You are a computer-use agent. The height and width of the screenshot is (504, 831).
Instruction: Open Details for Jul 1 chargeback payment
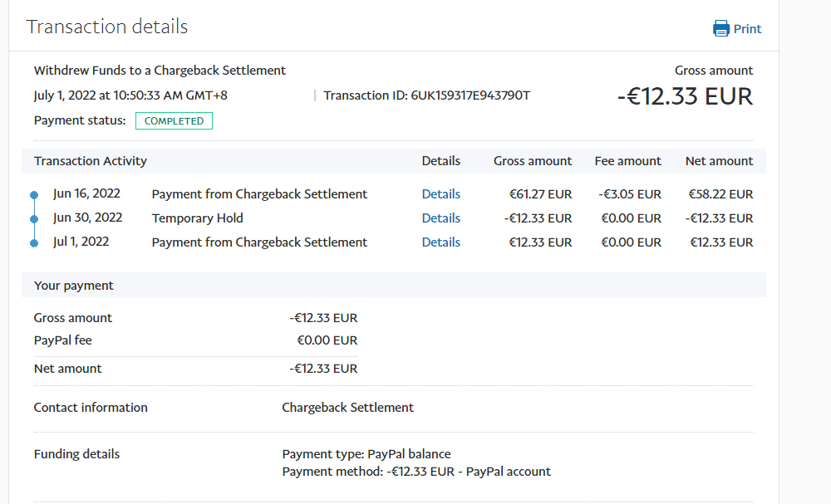(x=440, y=242)
